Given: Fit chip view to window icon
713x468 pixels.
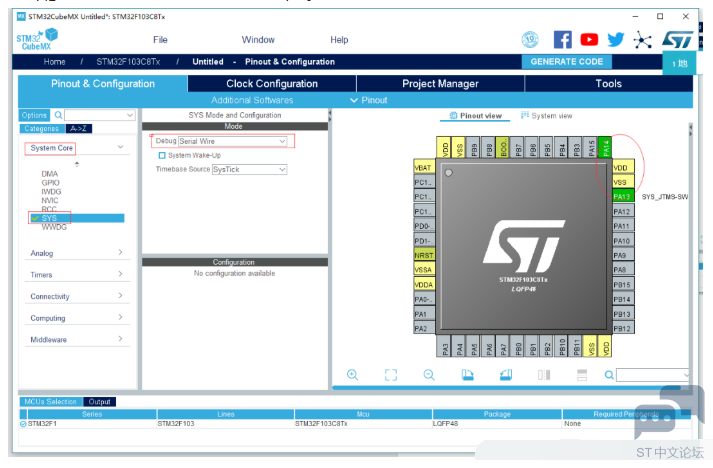Looking at the screenshot, I should coord(391,375).
